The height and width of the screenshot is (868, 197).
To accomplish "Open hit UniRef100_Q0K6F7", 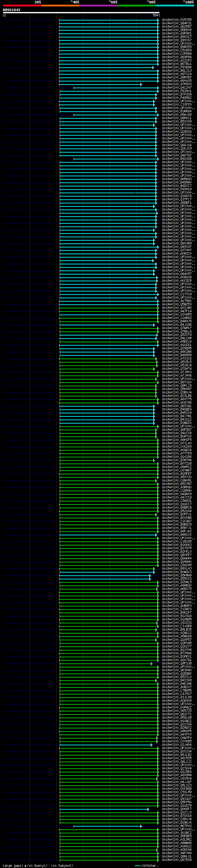I will tap(177, 809).
